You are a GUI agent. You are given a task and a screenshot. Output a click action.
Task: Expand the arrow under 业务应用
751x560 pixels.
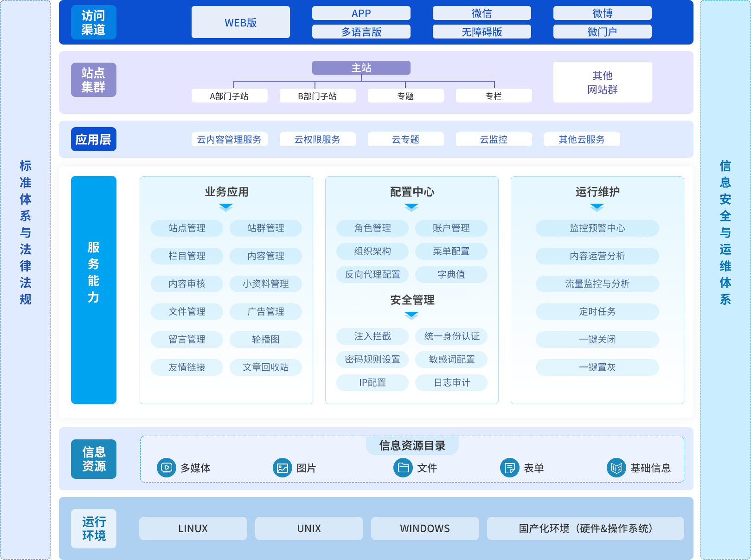(x=226, y=207)
